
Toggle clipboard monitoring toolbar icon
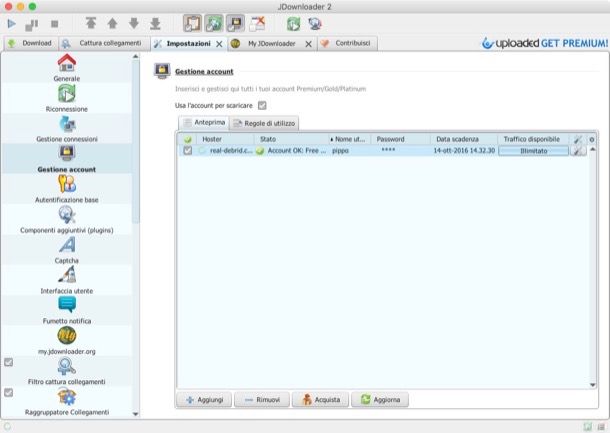pos(193,24)
